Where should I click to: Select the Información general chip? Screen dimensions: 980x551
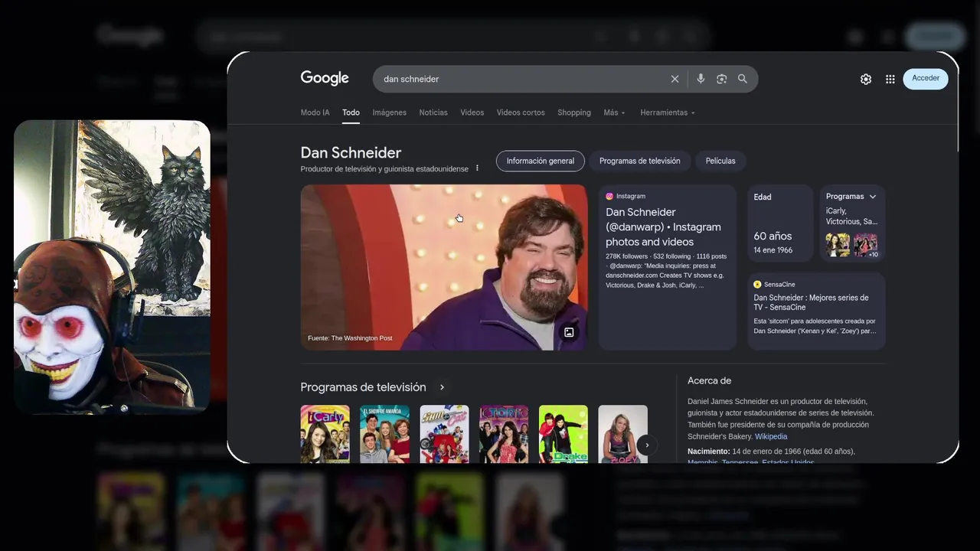(x=540, y=161)
